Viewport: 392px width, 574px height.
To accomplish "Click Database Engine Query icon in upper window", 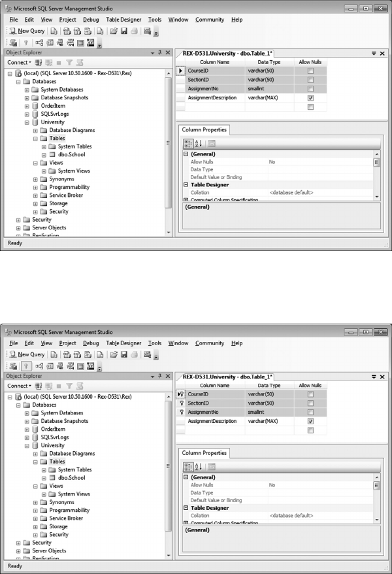I will (x=54, y=31).
